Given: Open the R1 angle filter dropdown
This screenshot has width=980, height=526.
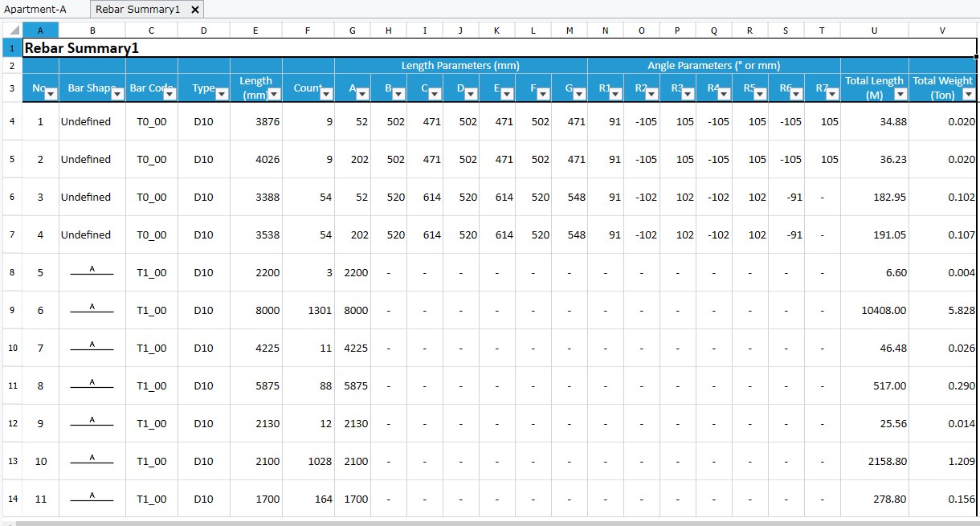Looking at the screenshot, I should (x=615, y=94).
